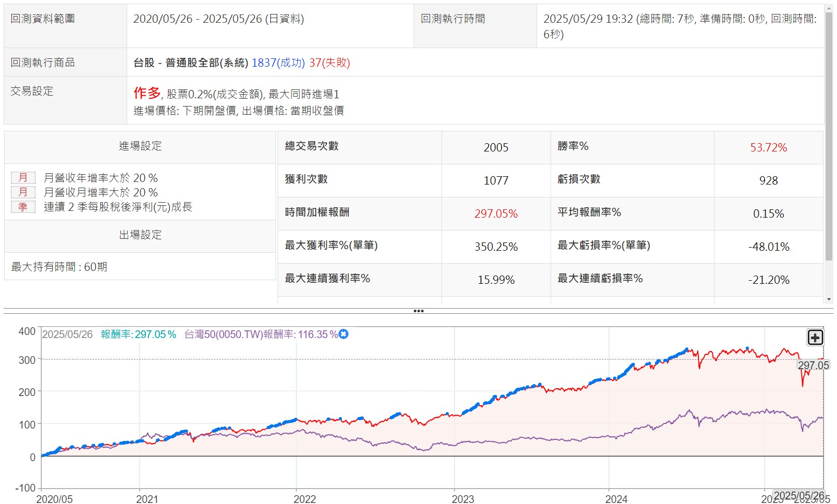
Task: Click the 297.05 value label on chart
Action: (x=813, y=365)
